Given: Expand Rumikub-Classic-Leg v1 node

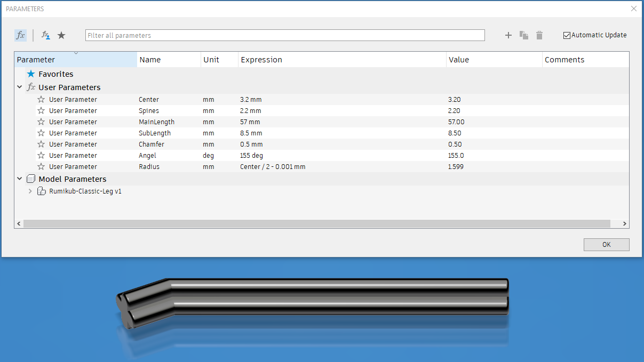Looking at the screenshot, I should click(30, 191).
